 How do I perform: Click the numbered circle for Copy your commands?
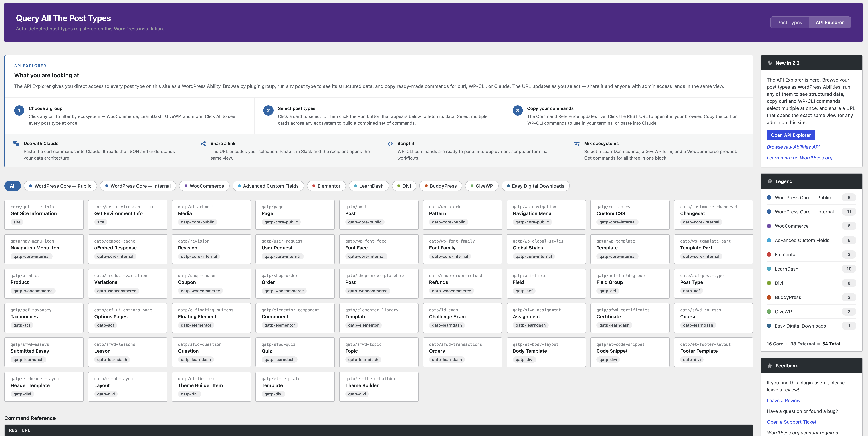[518, 110]
